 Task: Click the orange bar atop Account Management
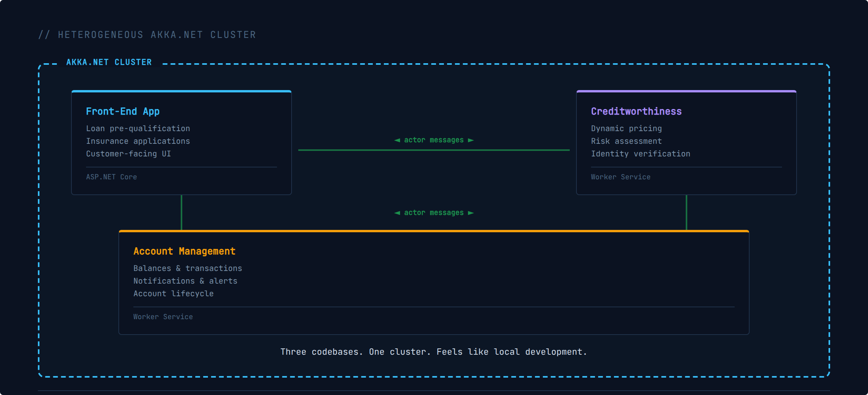(434, 231)
